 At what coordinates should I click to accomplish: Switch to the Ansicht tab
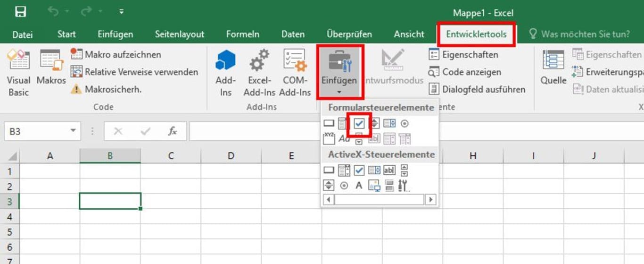tap(409, 34)
